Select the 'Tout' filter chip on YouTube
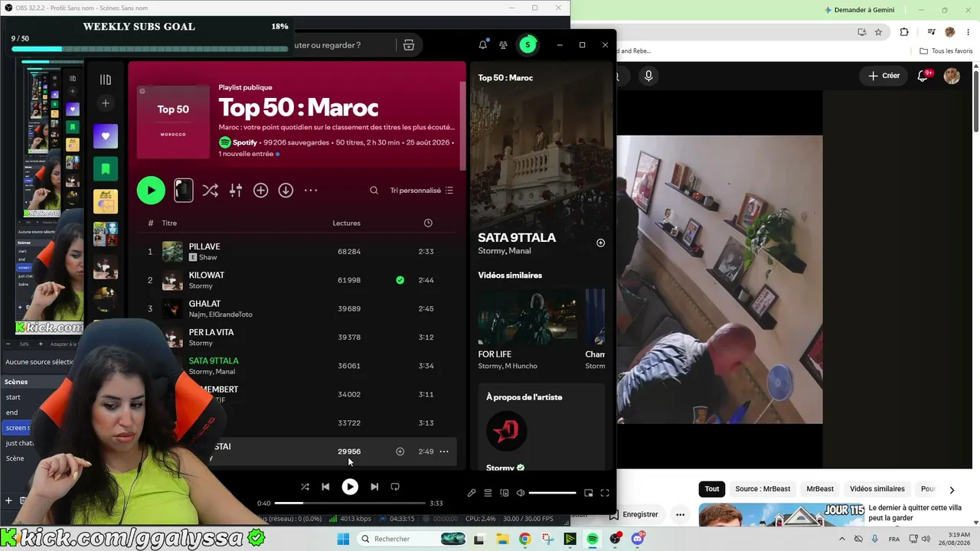 click(712, 489)
